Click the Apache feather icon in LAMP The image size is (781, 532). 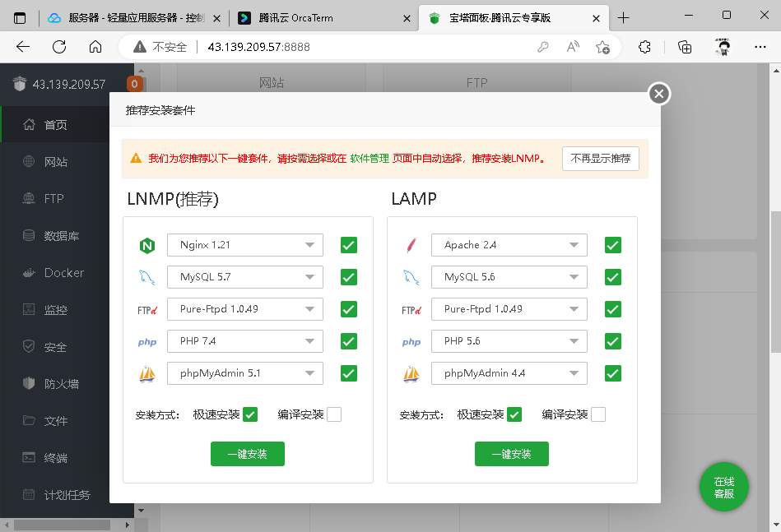[411, 245]
